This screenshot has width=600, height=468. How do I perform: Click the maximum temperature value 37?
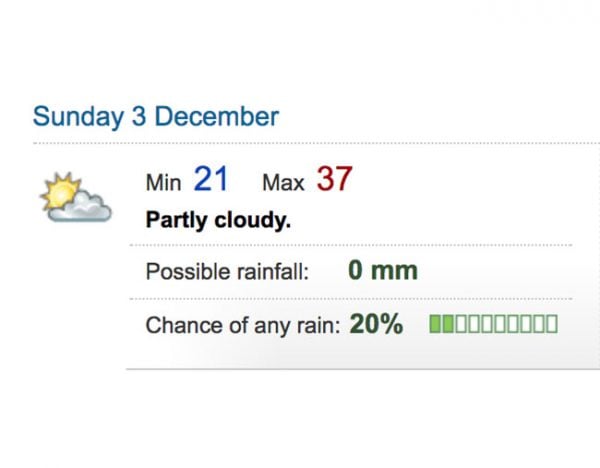pos(334,178)
